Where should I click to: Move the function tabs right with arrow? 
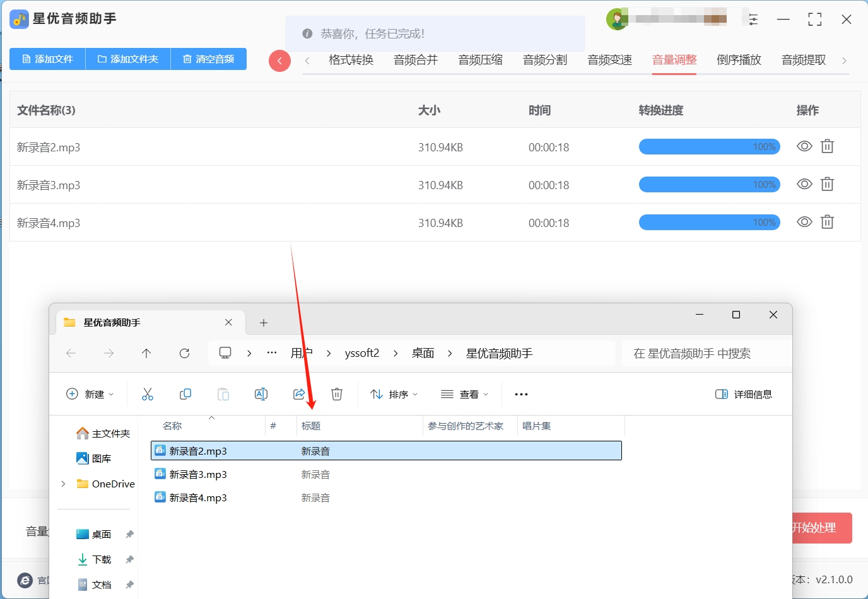[844, 61]
